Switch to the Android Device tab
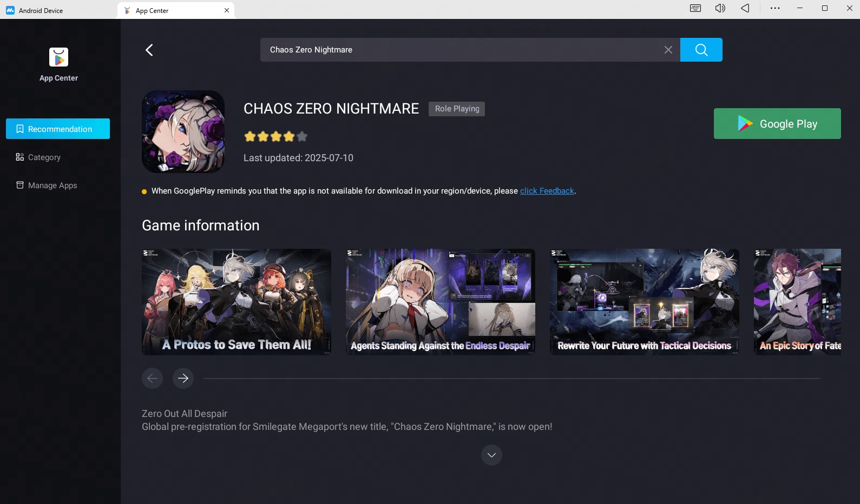This screenshot has height=504, width=860. (58, 10)
